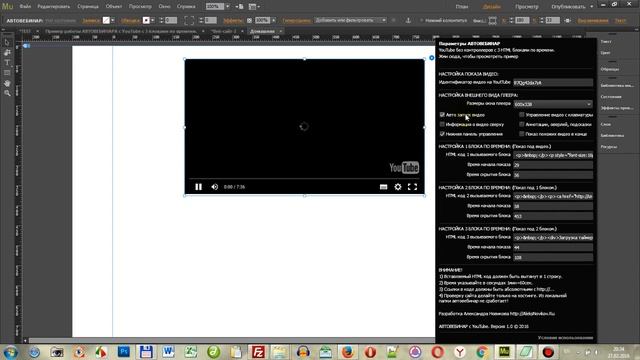This screenshot has height=360, width=640.
Task: Click the alignment icon after the H field
Action: point(568,20)
